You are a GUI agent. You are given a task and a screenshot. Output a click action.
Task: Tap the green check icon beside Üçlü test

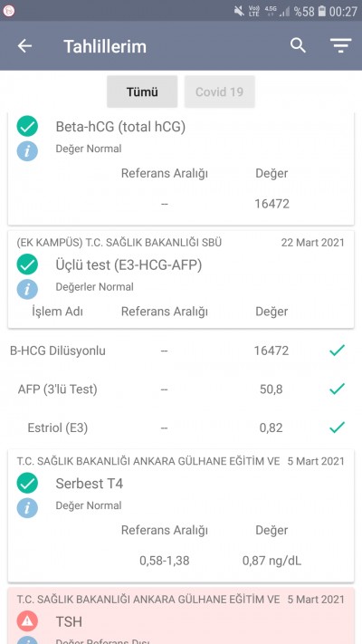tap(27, 264)
